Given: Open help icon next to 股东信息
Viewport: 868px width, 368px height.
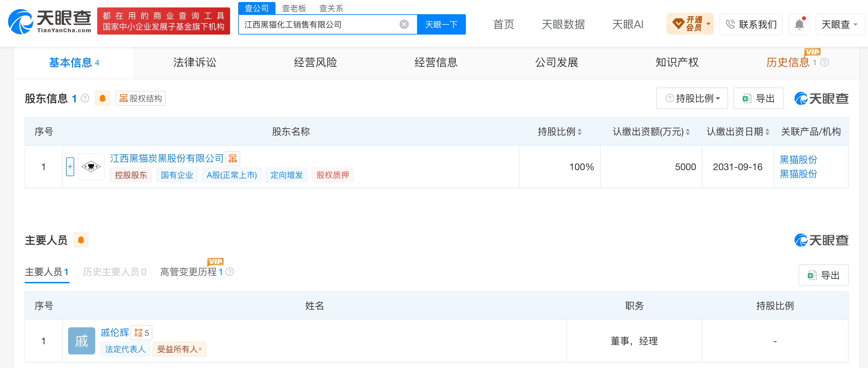Looking at the screenshot, I should (x=85, y=98).
